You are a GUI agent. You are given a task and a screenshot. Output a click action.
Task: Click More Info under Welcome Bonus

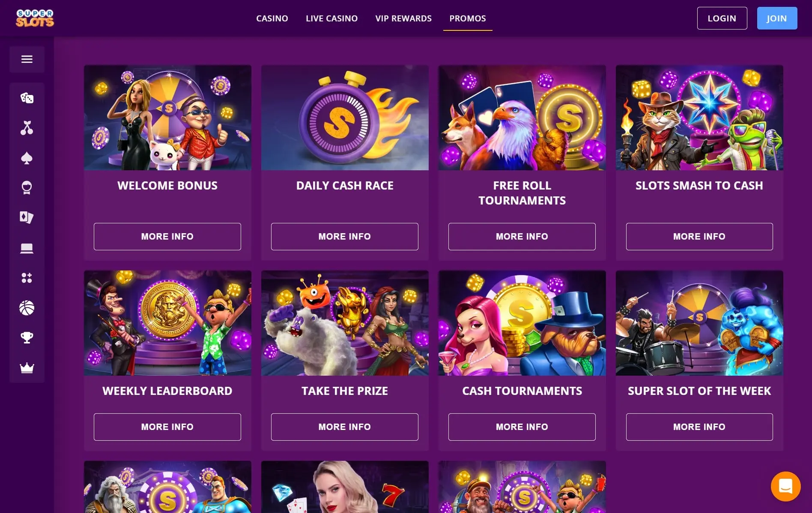point(167,237)
